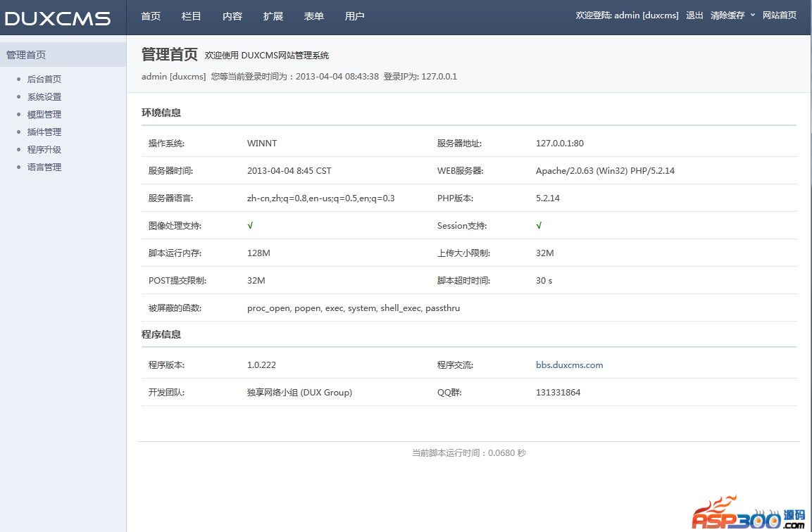
Task: Open 系统设置 in the sidebar
Action: (x=44, y=97)
